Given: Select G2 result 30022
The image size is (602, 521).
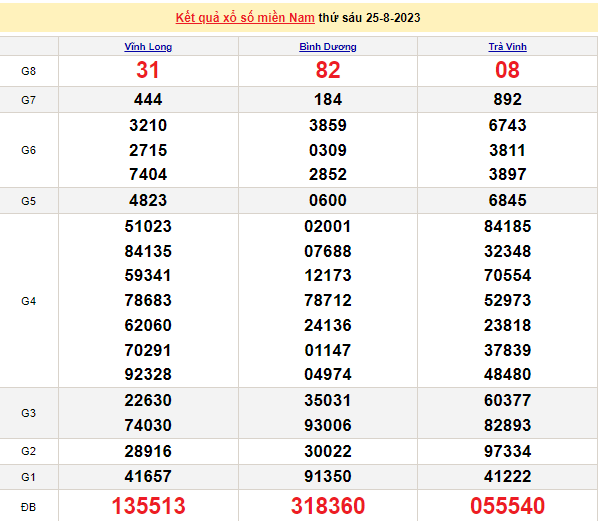Looking at the screenshot, I should tap(328, 449).
